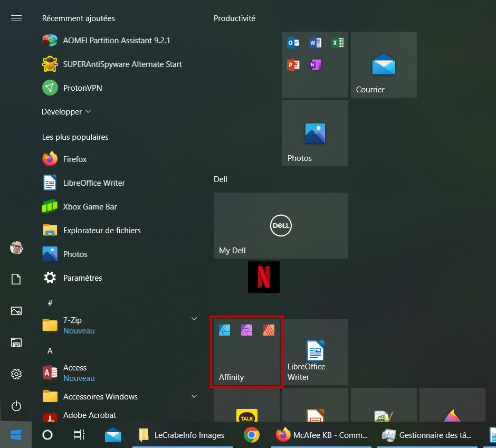
Task: Open OneNote from the Office tile group
Action: tap(316, 65)
